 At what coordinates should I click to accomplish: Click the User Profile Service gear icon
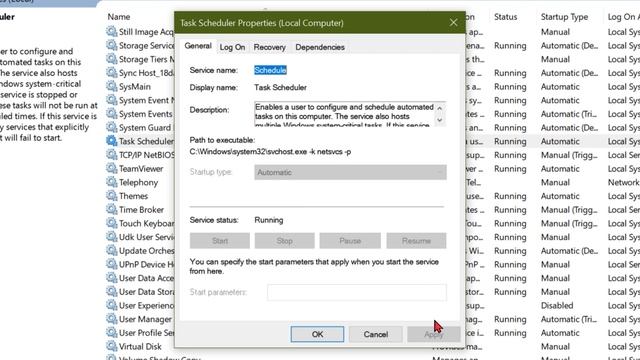[x=111, y=332]
